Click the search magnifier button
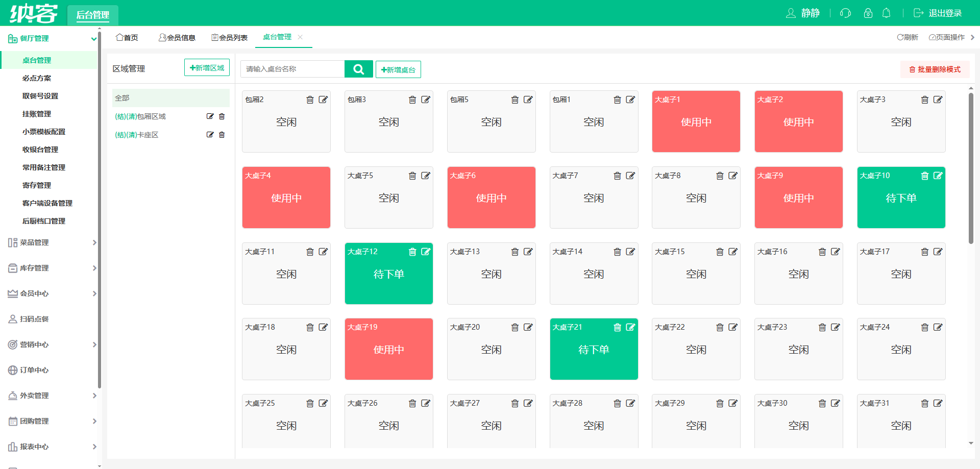980x469 pixels. click(x=358, y=69)
